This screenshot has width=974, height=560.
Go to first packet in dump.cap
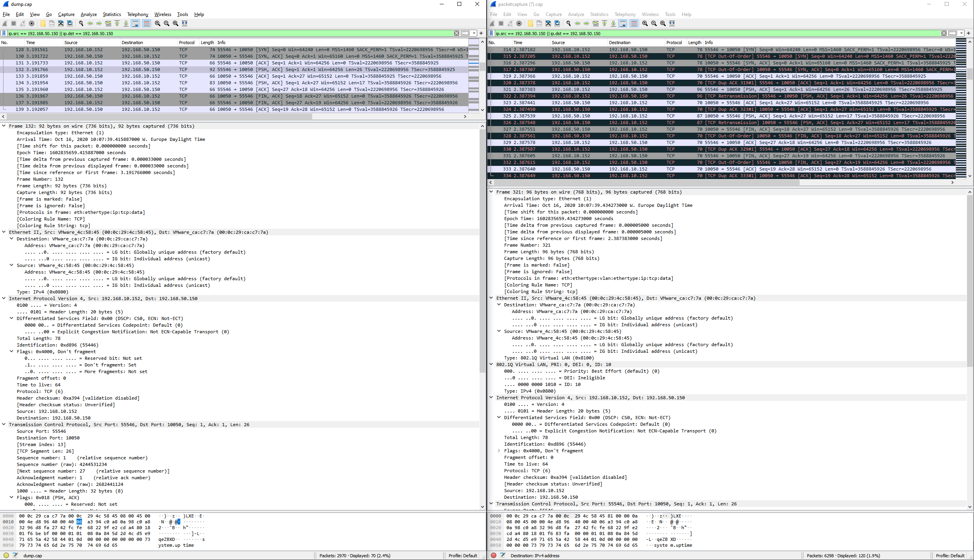coord(117,23)
